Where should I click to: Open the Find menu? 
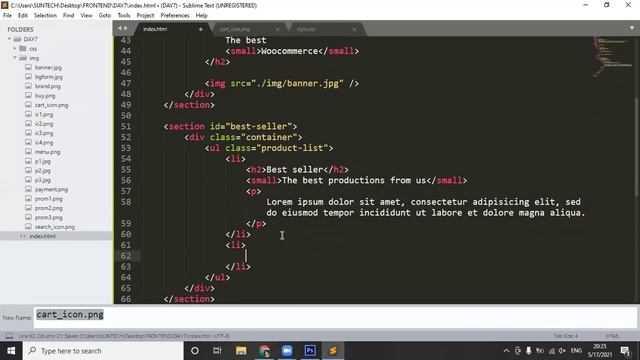(x=69, y=16)
